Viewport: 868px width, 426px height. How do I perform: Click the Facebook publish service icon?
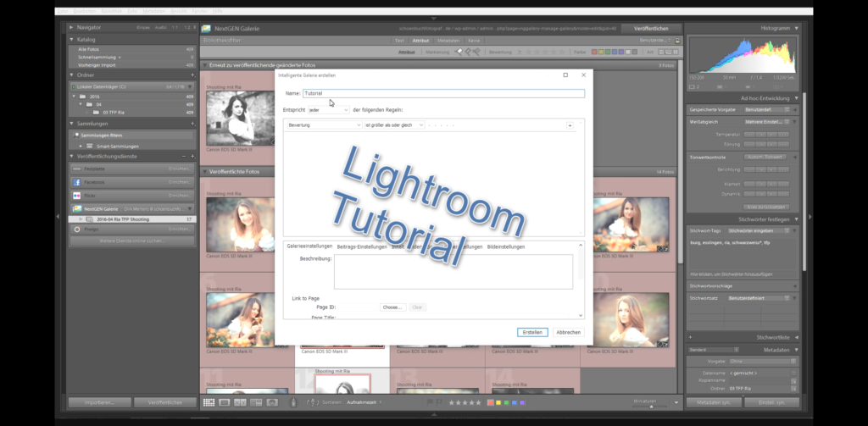[x=77, y=182]
